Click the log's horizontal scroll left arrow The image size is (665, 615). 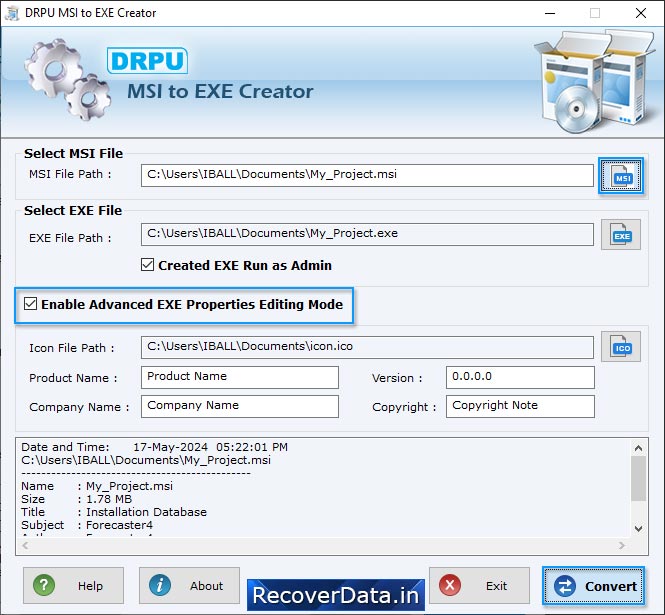click(25, 545)
